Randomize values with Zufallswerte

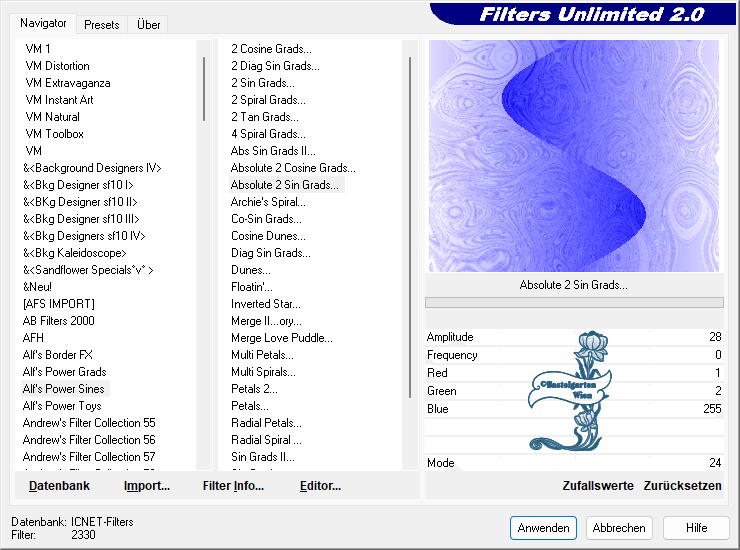coord(598,486)
